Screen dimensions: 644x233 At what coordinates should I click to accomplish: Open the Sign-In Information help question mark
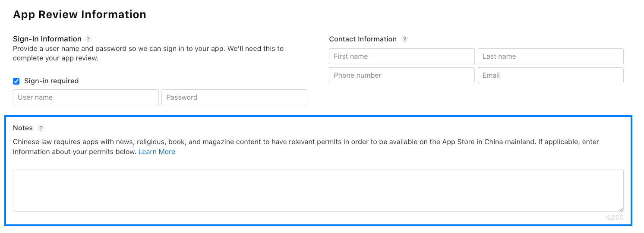coord(88,39)
